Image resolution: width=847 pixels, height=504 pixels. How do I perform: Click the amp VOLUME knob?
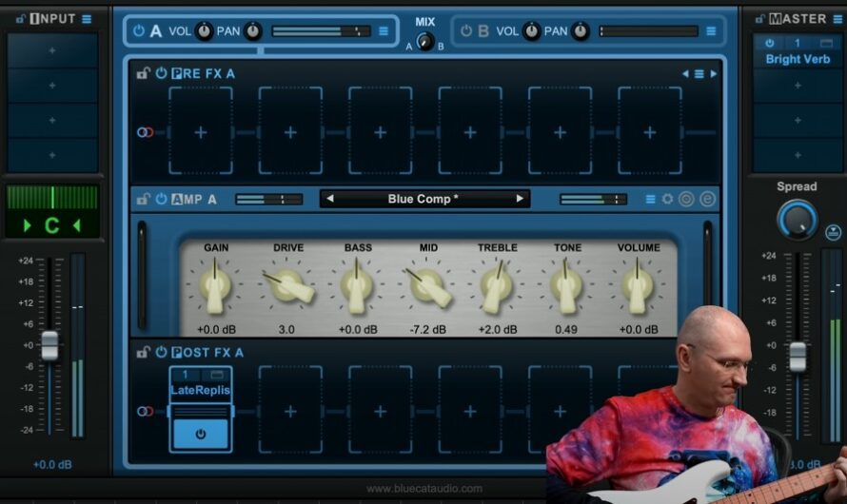coord(638,287)
